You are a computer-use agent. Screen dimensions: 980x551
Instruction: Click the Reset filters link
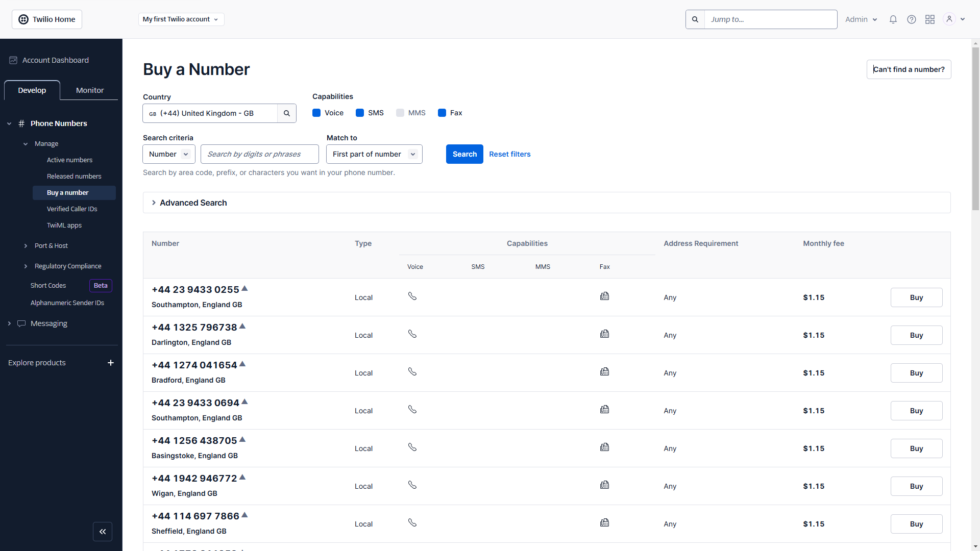pos(510,154)
